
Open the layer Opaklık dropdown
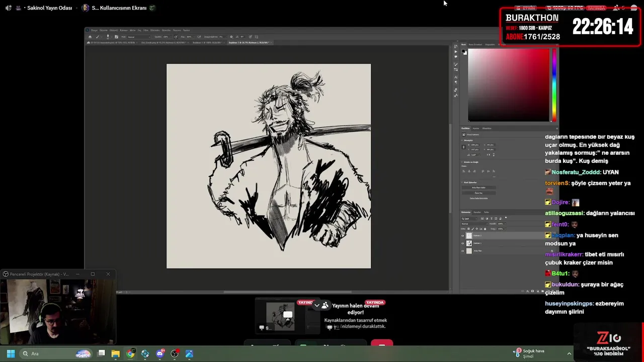click(502, 224)
